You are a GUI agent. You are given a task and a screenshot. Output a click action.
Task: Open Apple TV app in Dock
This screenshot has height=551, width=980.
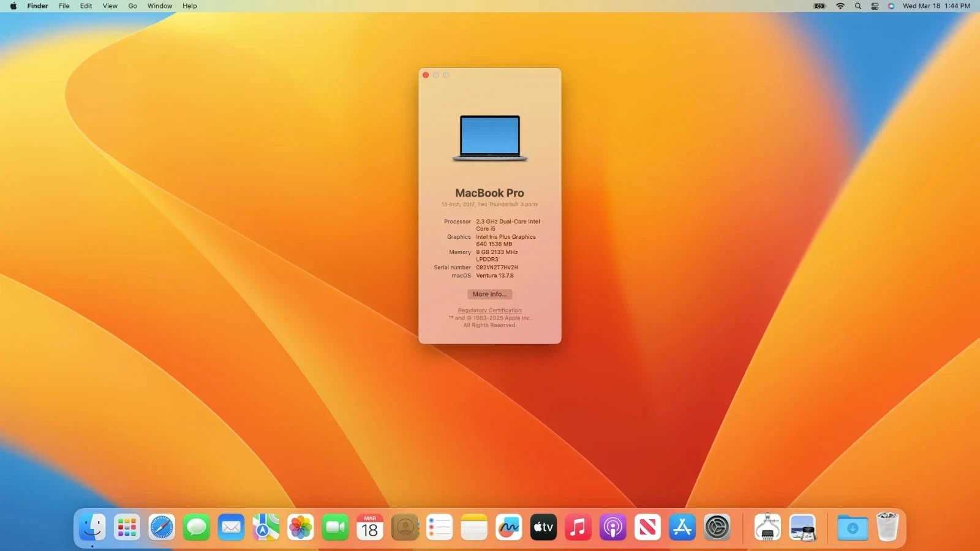click(543, 527)
